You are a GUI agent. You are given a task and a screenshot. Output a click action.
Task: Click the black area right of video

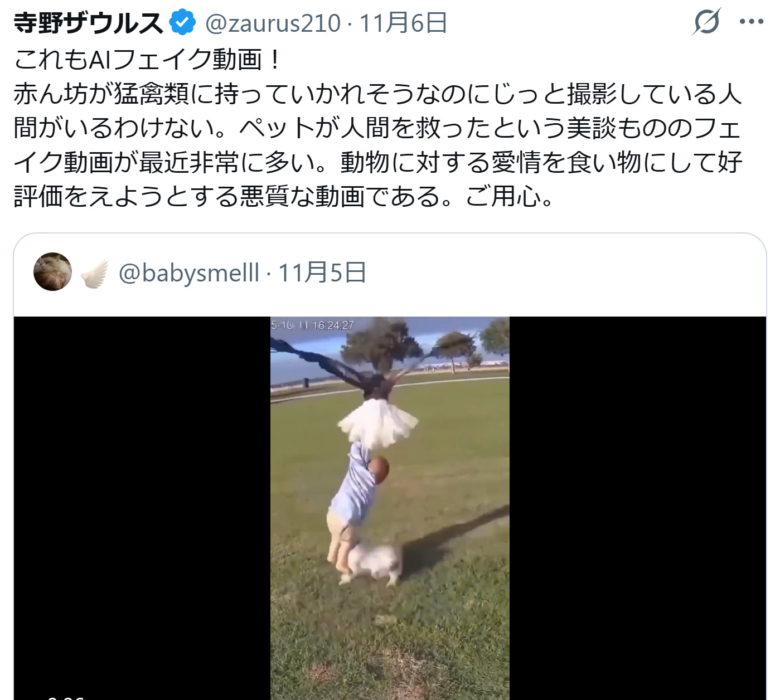638,508
